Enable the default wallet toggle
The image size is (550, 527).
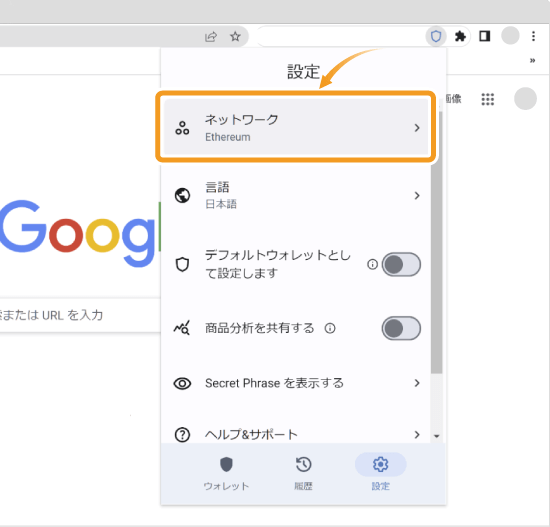click(401, 264)
